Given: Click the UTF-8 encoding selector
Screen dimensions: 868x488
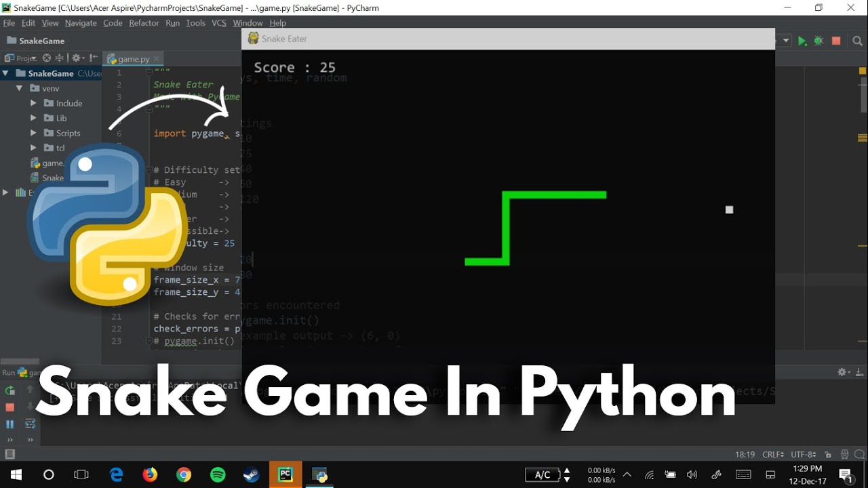Looking at the screenshot, I should (x=804, y=454).
